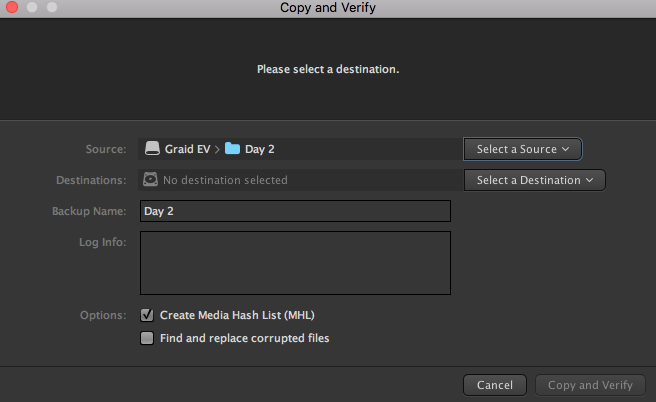This screenshot has height=402, width=656.
Task: Click the blue Day 2 folder icon
Action: click(x=232, y=149)
